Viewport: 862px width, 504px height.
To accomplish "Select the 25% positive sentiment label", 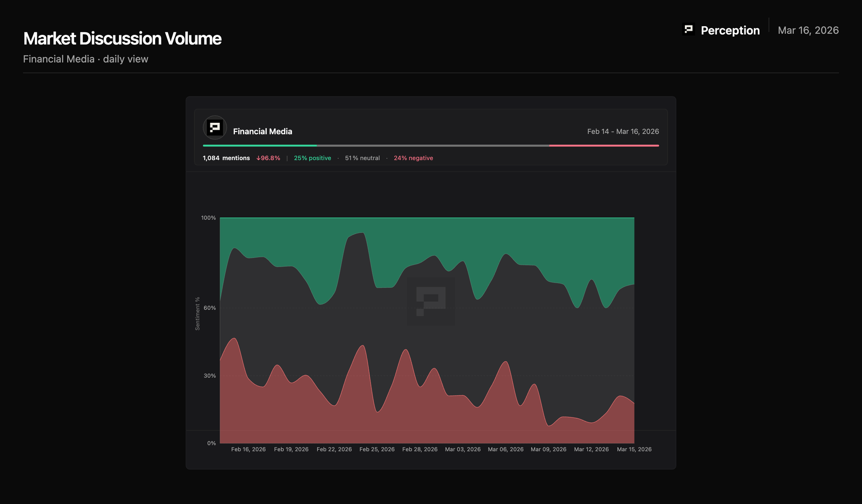I will [x=312, y=158].
